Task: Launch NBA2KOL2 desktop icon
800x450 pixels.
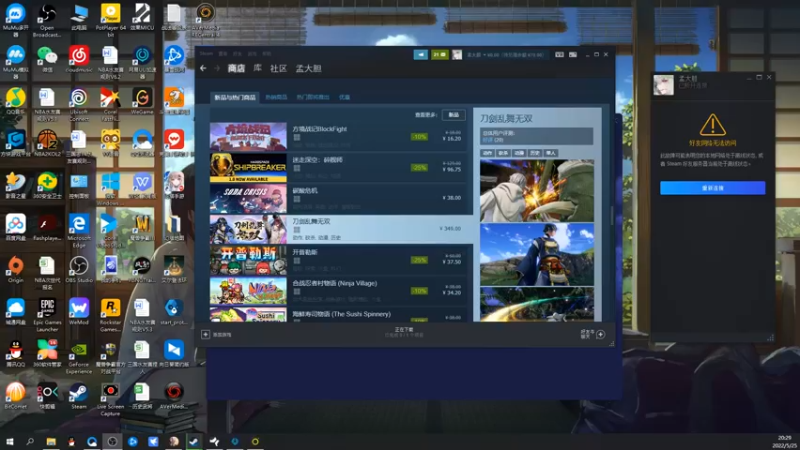Action: coord(47,143)
